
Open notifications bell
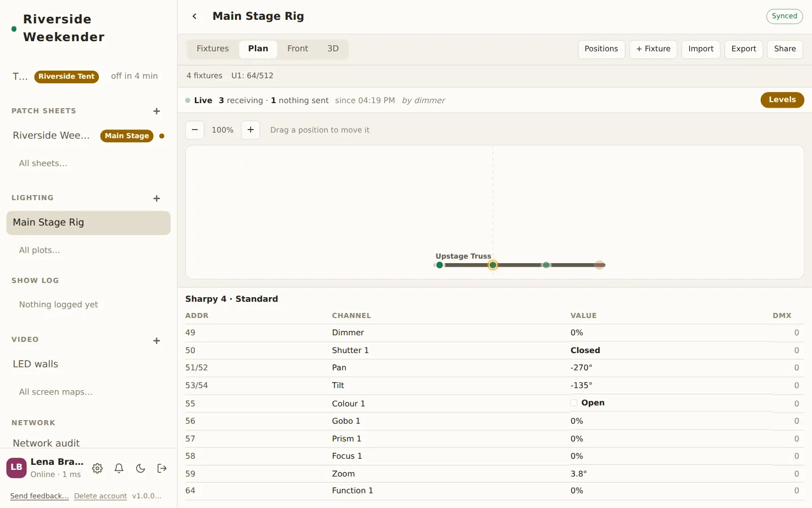[x=119, y=468]
